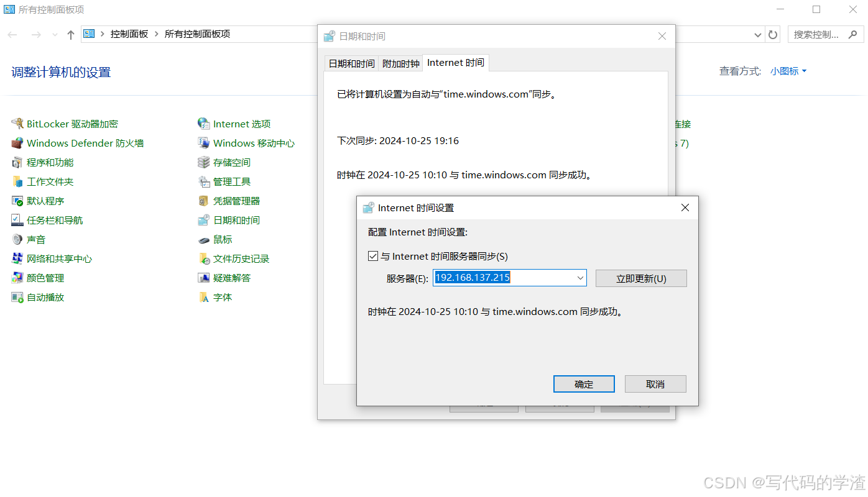Screen dimensions: 868x497
Task: Open 工作文件夹 icon
Action: (x=17, y=181)
